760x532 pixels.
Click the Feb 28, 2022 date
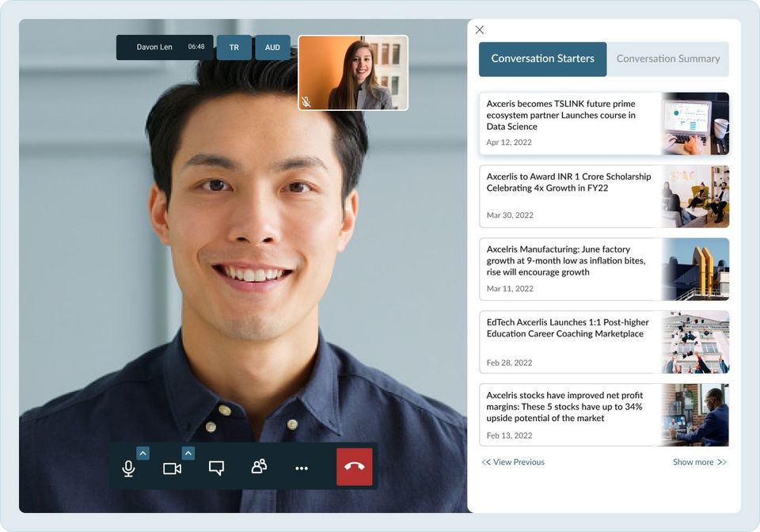(509, 363)
